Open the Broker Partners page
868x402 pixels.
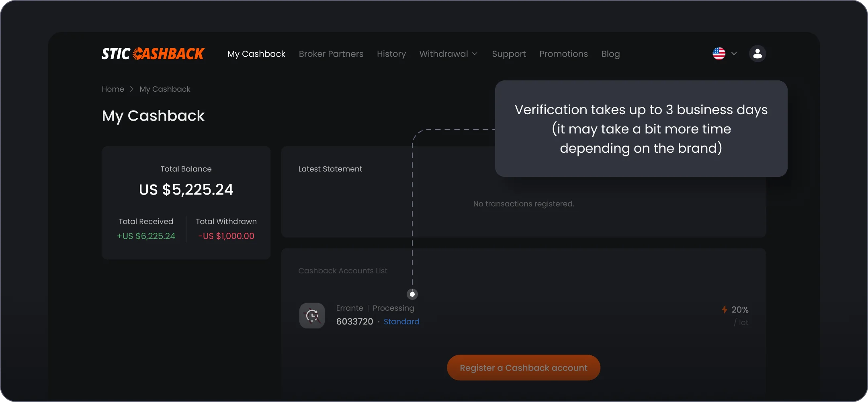tap(331, 53)
